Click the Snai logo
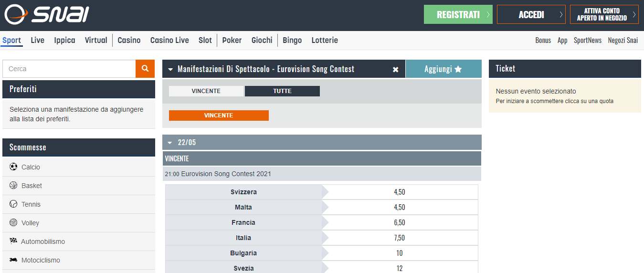The width and height of the screenshot is (644, 273). 47,14
